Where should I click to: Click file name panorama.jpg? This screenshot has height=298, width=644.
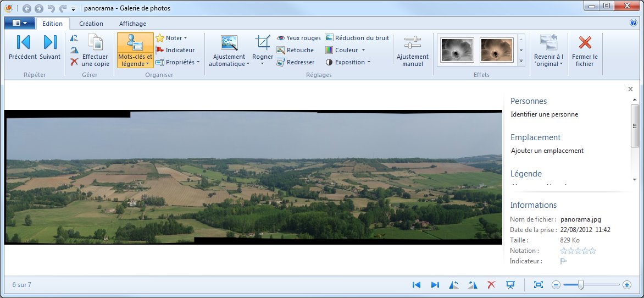coord(581,219)
